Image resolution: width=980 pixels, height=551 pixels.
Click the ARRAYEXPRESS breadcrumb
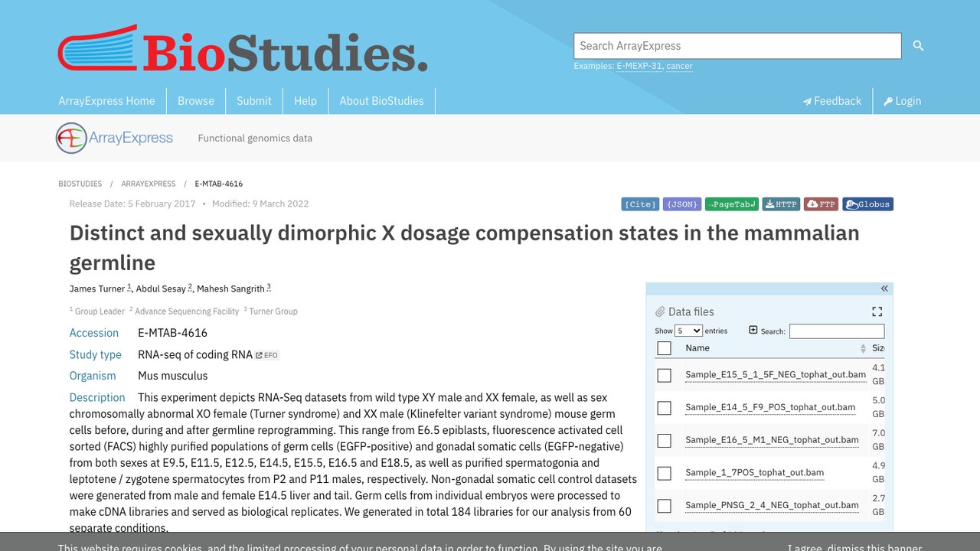[x=148, y=184]
